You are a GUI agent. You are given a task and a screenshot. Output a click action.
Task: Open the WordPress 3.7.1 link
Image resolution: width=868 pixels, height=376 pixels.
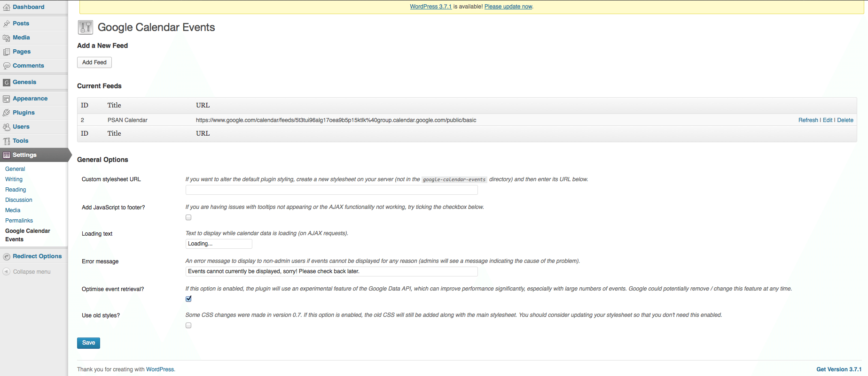(430, 7)
